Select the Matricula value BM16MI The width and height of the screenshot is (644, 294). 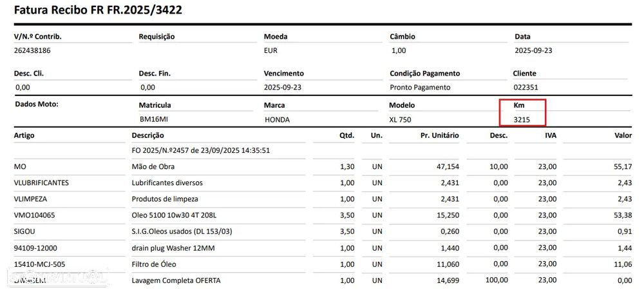[x=154, y=119]
